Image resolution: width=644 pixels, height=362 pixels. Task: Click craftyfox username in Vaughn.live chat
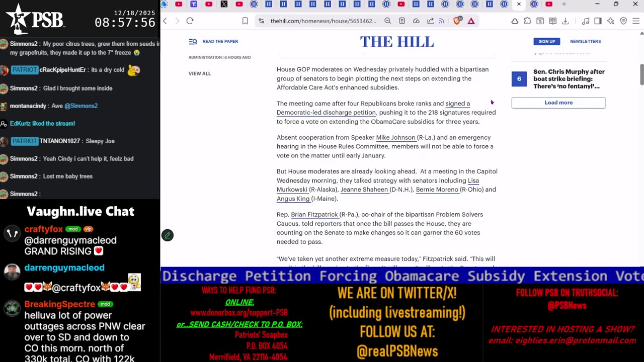(44, 229)
